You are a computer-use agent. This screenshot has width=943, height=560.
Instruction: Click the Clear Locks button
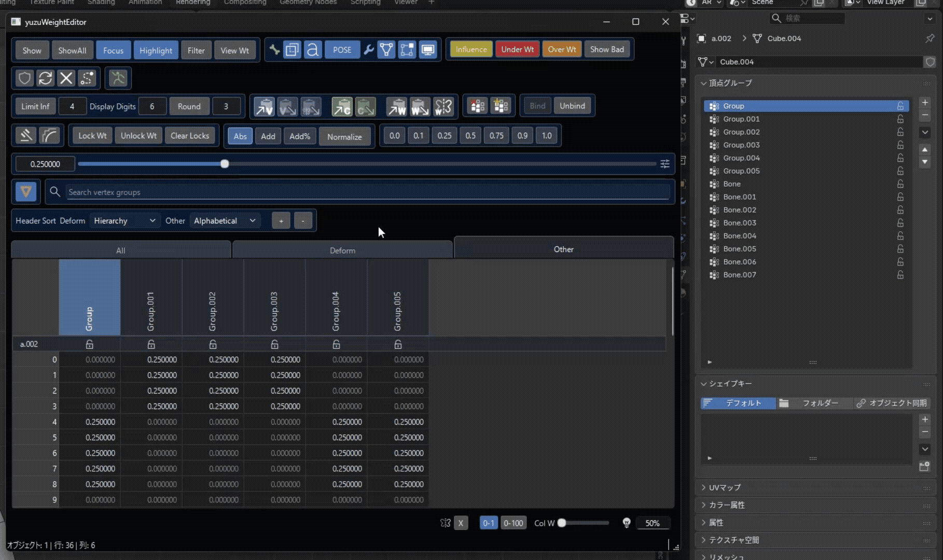(x=190, y=136)
